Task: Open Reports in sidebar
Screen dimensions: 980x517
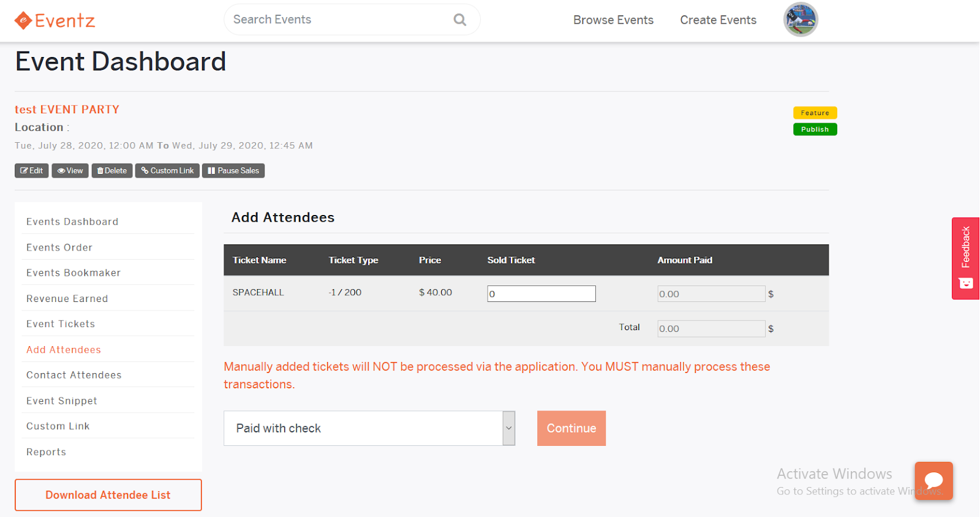Action: coord(46,452)
